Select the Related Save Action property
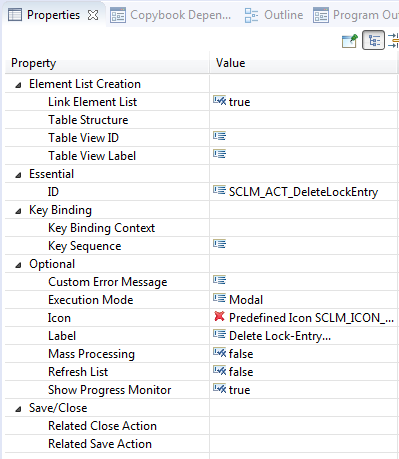 point(100,444)
